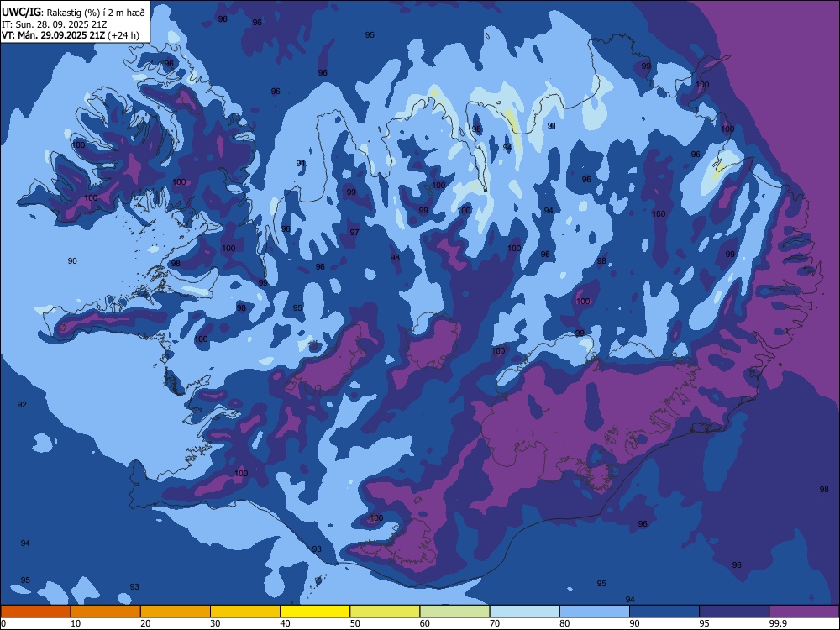Image resolution: width=840 pixels, height=630 pixels.
Task: Click the title text 'Rakastig (%) í 2 m hæð'
Action: tap(96, 13)
